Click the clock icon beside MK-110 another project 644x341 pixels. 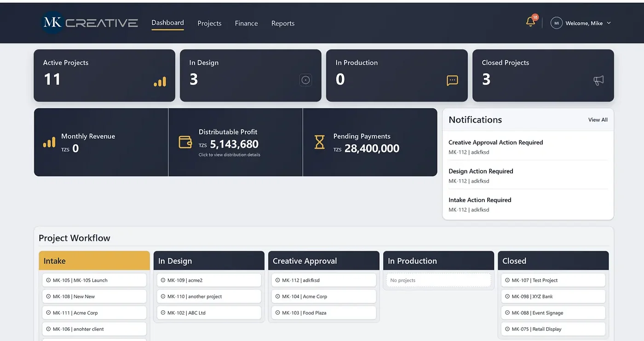coord(163,296)
